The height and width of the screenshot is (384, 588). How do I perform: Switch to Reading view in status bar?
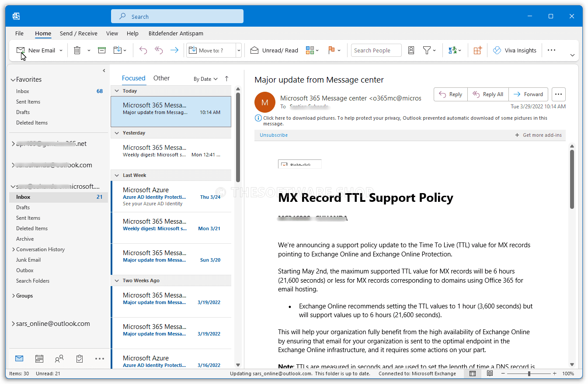490,374
